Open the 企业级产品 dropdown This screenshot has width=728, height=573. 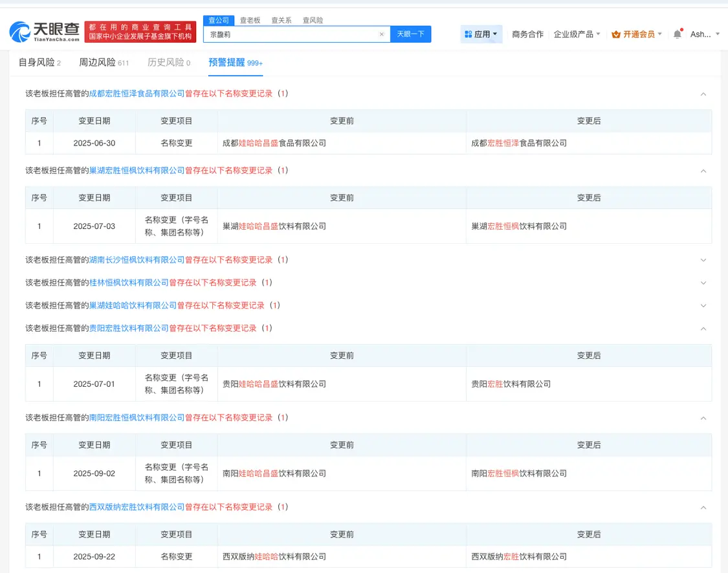click(x=577, y=34)
